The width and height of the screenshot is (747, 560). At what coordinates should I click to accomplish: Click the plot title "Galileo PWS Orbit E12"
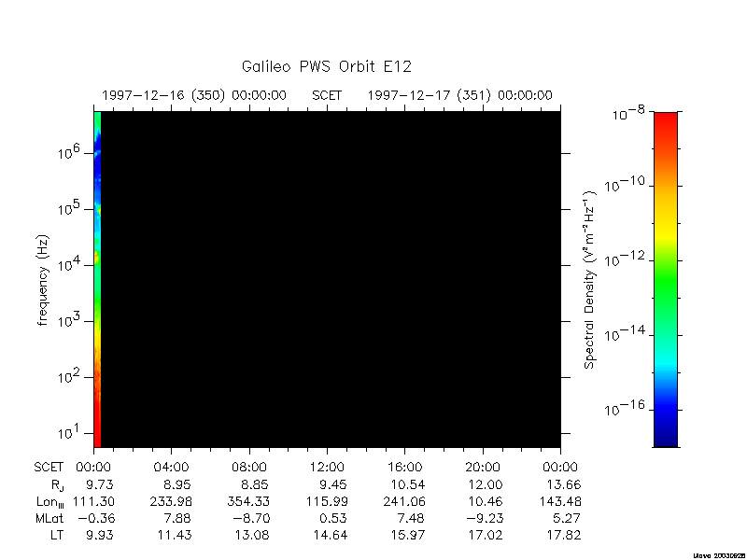pyautogui.click(x=326, y=66)
